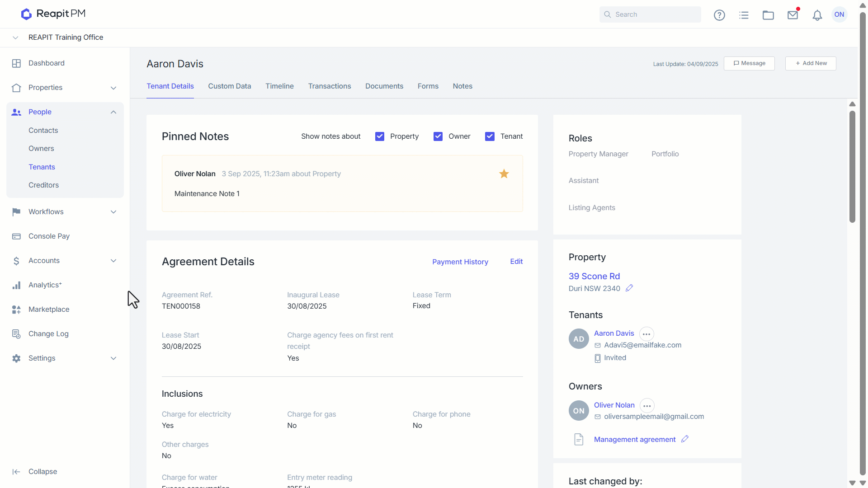Open the folder icon in top bar
868x488 pixels.
pyautogui.click(x=768, y=15)
